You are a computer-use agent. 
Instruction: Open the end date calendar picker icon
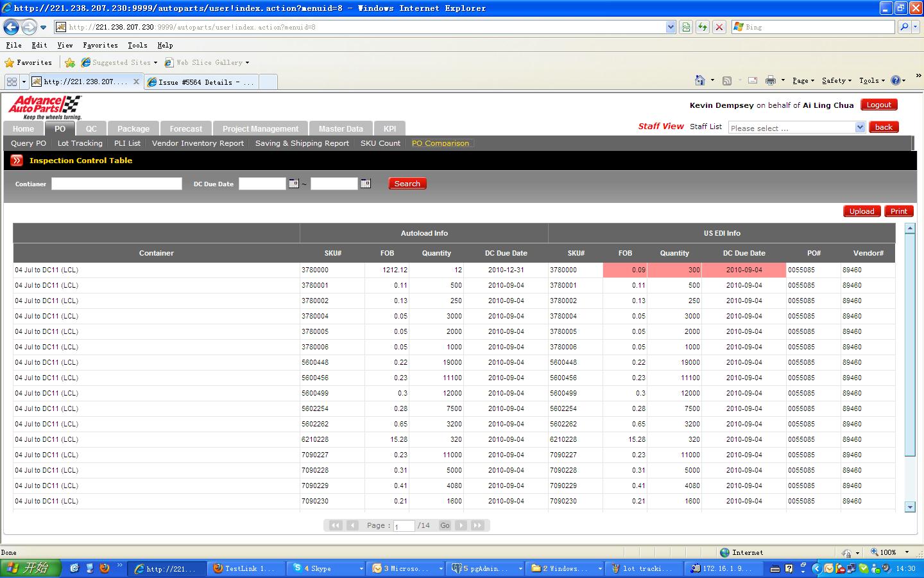[x=366, y=184]
